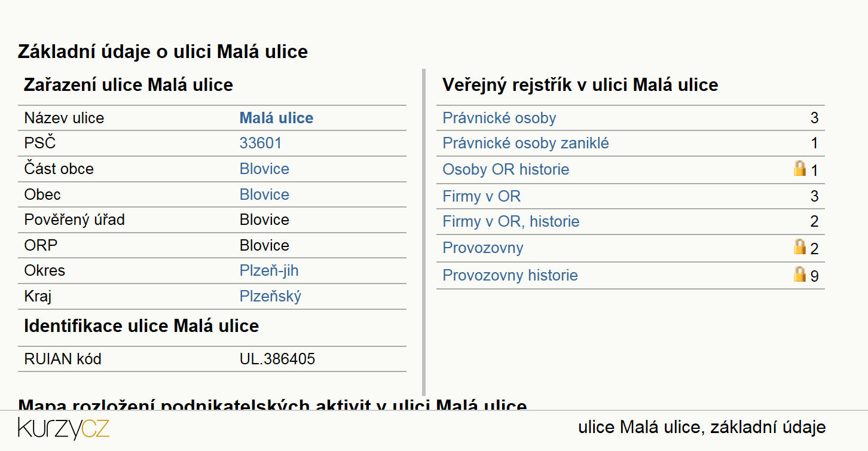Open Firmy v OR, historie link
The image size is (868, 451).
[x=511, y=221]
